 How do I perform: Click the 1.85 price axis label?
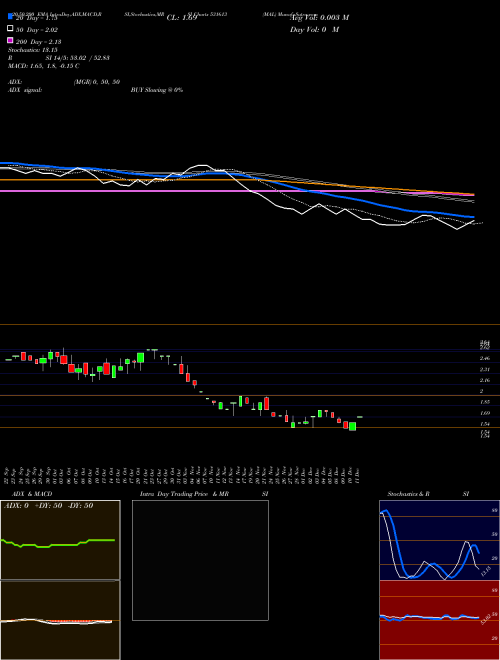point(485,402)
